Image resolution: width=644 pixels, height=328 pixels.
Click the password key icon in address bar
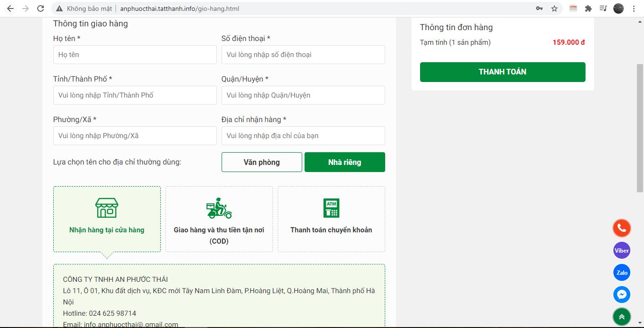click(539, 8)
